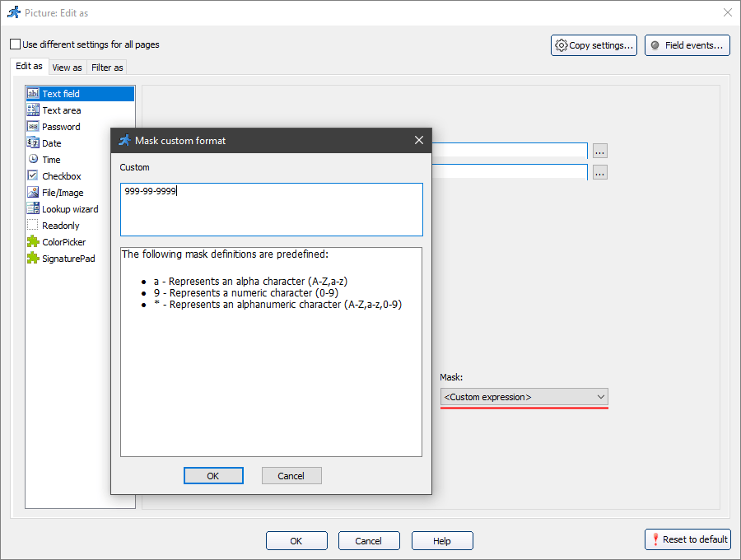The height and width of the screenshot is (560, 741).
Task: Open the lower ellipsis browse button
Action: pyautogui.click(x=599, y=171)
